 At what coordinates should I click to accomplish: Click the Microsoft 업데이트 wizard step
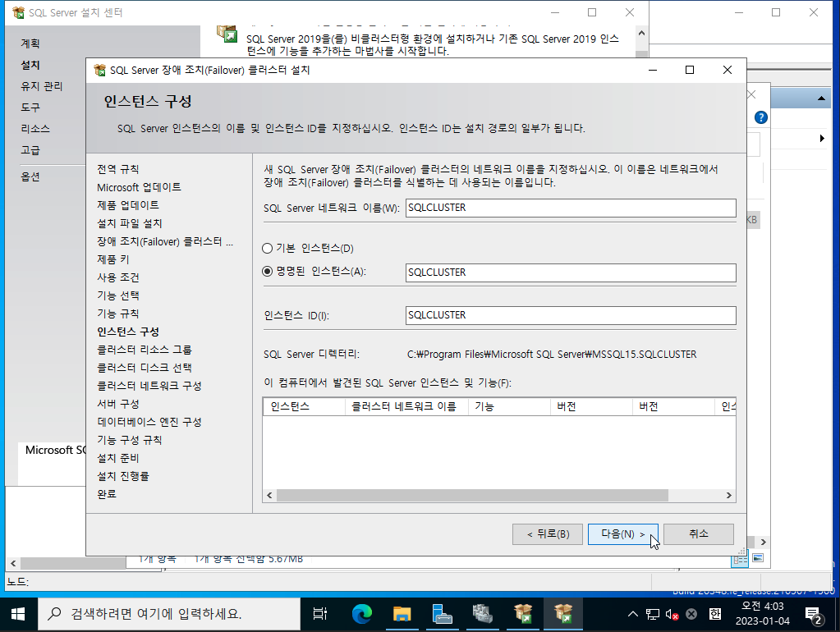[140, 187]
